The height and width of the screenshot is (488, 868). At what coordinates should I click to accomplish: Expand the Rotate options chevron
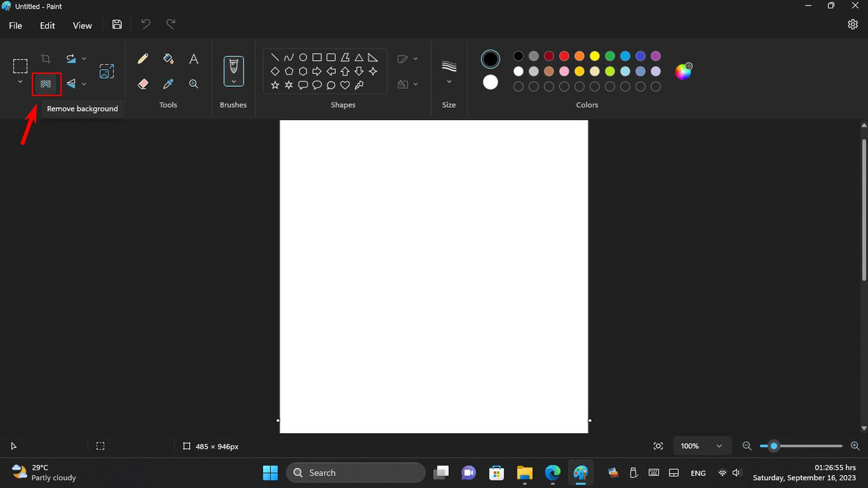pyautogui.click(x=84, y=59)
